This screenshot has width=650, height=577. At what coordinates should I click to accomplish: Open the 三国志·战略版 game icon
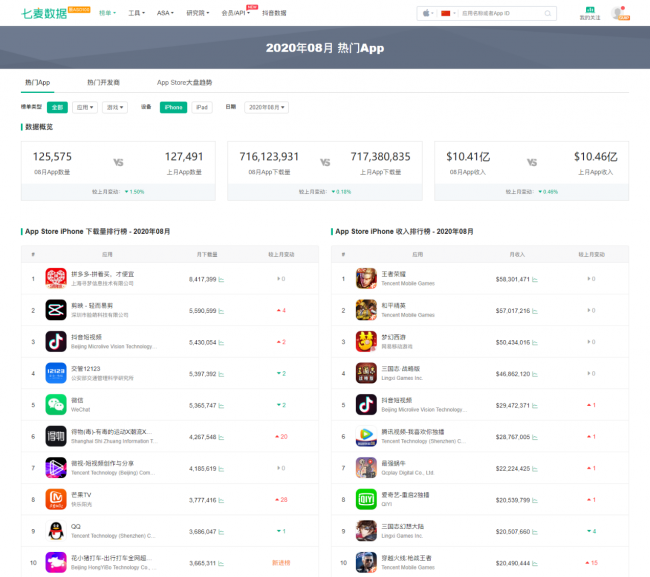366,373
